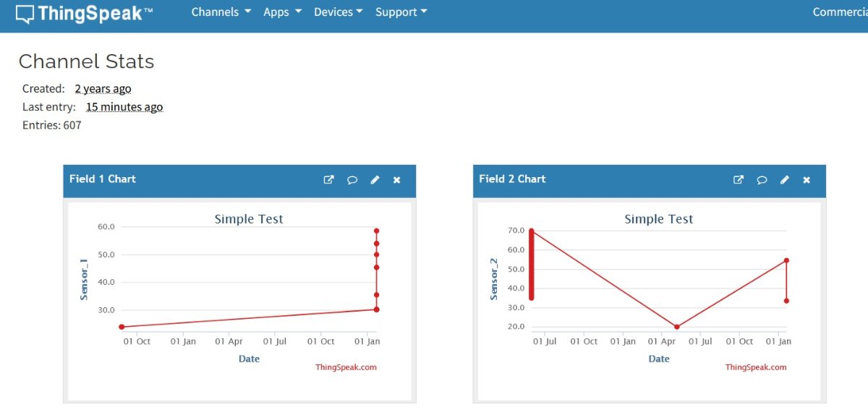Click the '15 minutes ago' last entry timestamp

click(124, 107)
